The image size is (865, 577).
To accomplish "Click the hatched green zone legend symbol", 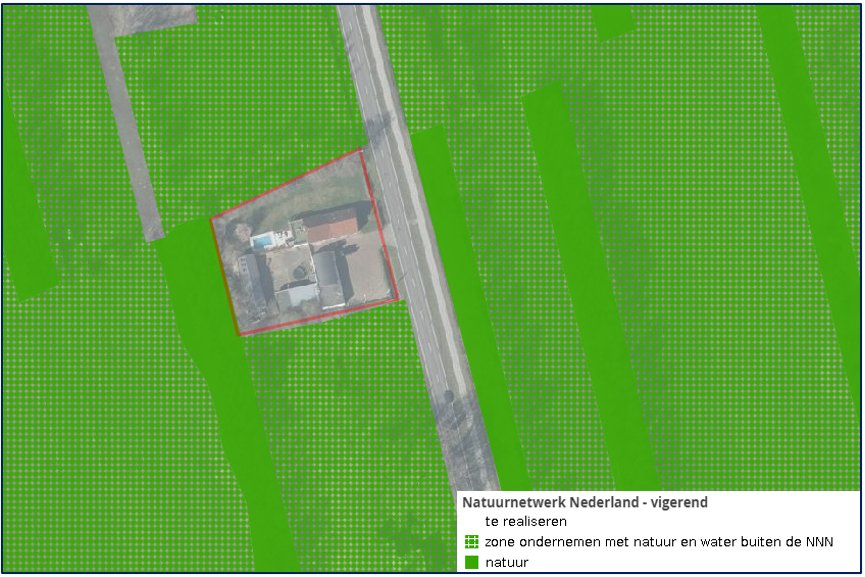I will [471, 542].
